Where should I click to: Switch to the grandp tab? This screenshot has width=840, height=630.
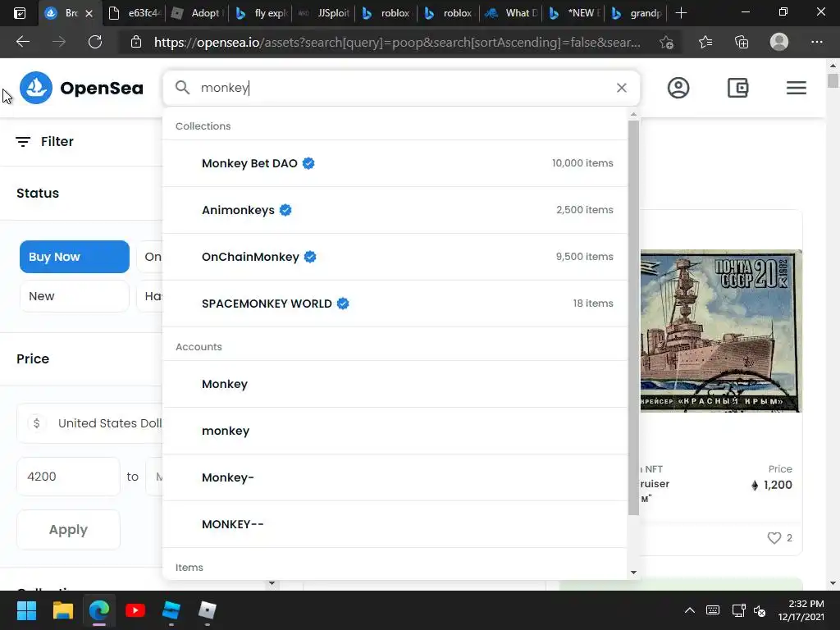(637, 13)
